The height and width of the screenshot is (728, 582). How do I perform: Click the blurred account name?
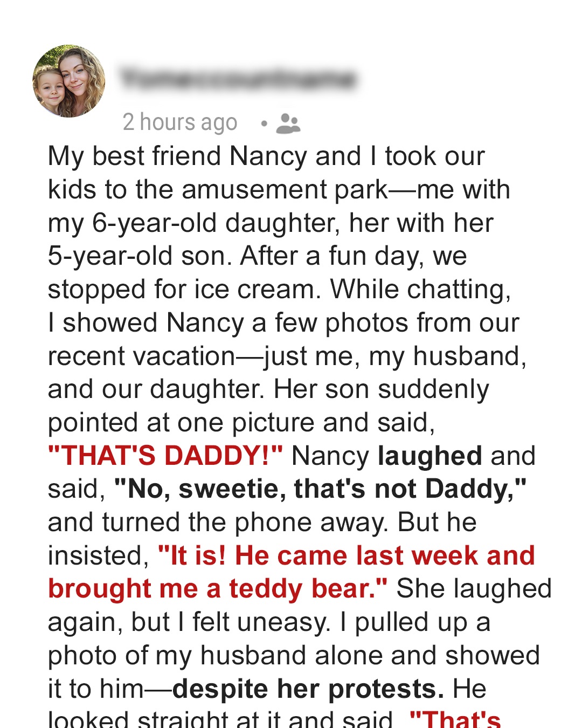click(x=238, y=79)
